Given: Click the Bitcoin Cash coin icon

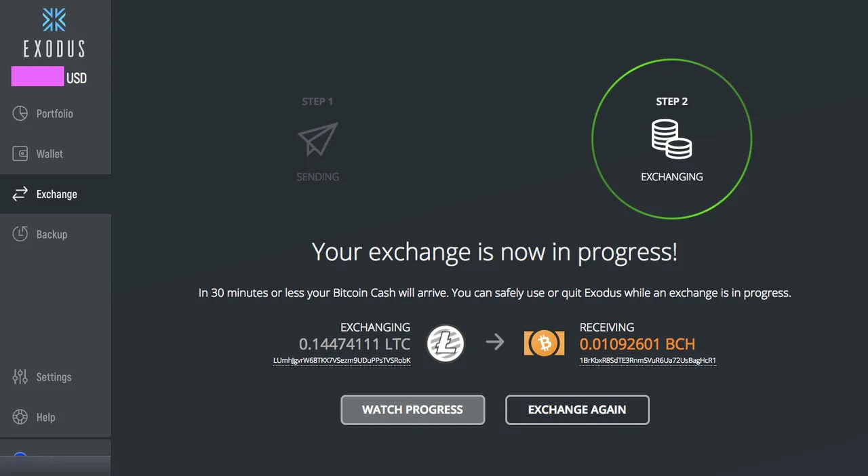Looking at the screenshot, I should [x=544, y=344].
